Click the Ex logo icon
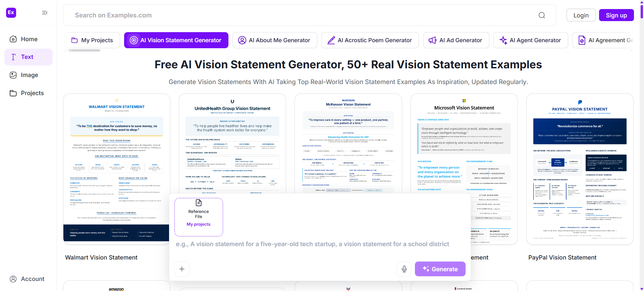The image size is (644, 291). [x=11, y=13]
